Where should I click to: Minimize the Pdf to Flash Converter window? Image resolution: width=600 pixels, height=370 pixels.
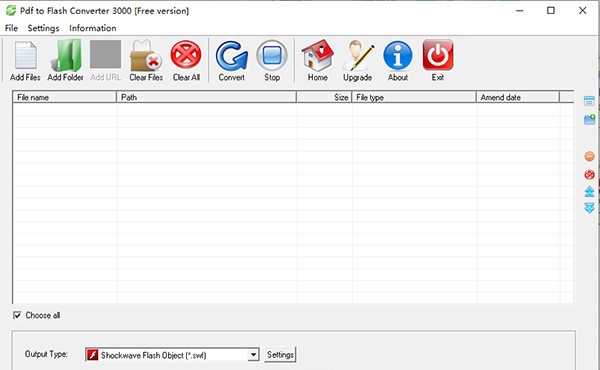[519, 10]
